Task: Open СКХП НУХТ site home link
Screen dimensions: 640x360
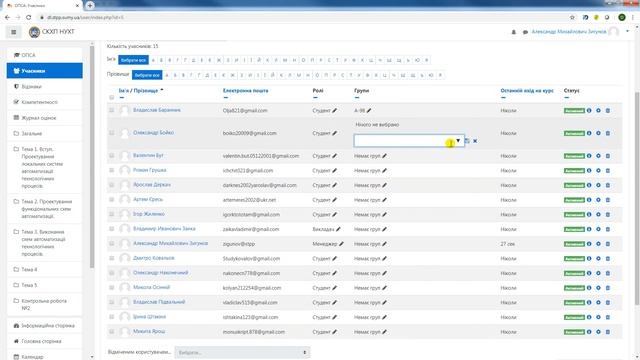Action: pos(52,32)
